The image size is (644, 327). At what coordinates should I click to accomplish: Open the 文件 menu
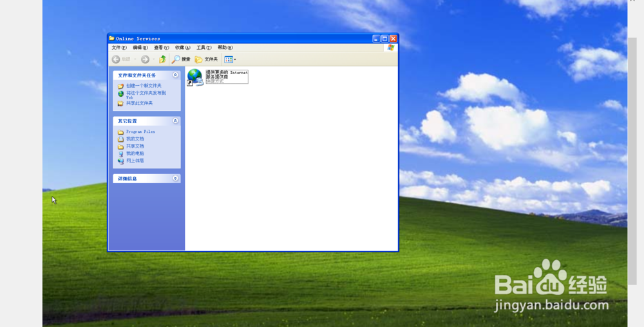tap(119, 48)
